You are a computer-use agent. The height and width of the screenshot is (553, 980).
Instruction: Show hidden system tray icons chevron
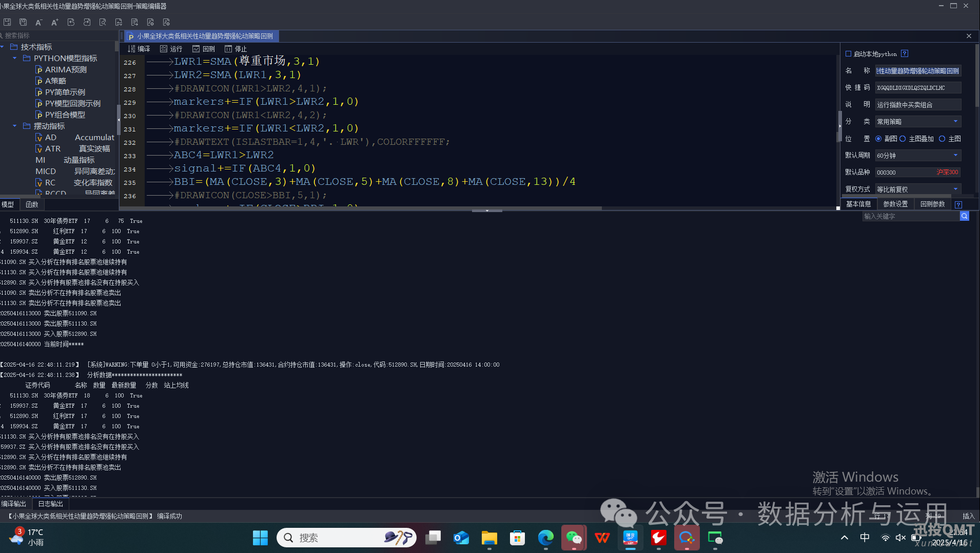(x=845, y=538)
